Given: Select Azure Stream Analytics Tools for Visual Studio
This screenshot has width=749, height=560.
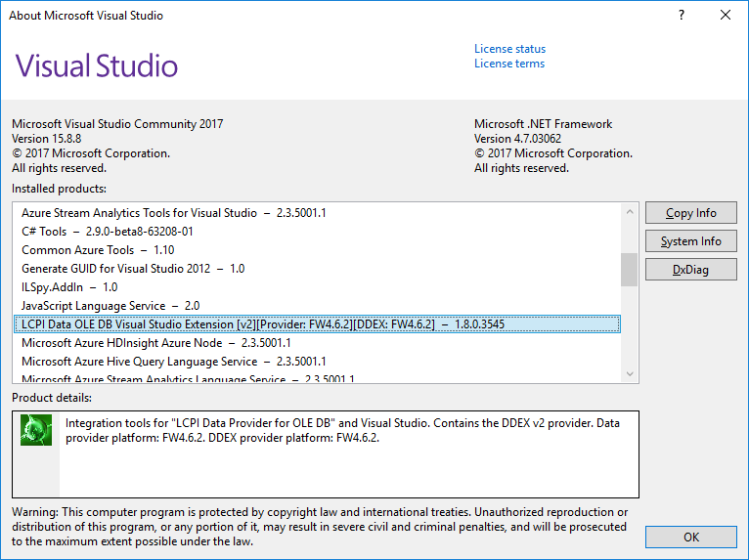Looking at the screenshot, I should [318, 213].
